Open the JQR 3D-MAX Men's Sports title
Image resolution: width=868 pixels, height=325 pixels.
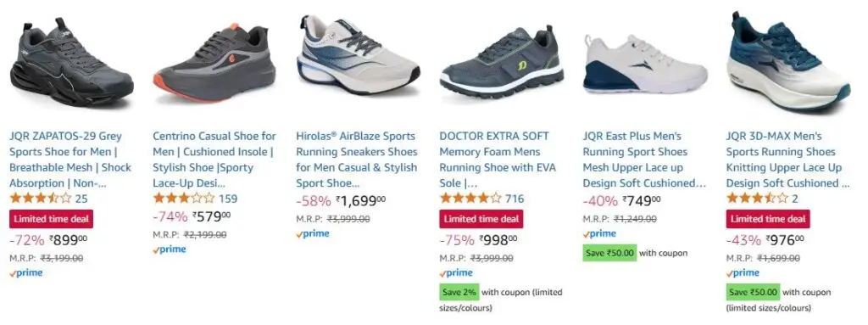[x=788, y=160]
